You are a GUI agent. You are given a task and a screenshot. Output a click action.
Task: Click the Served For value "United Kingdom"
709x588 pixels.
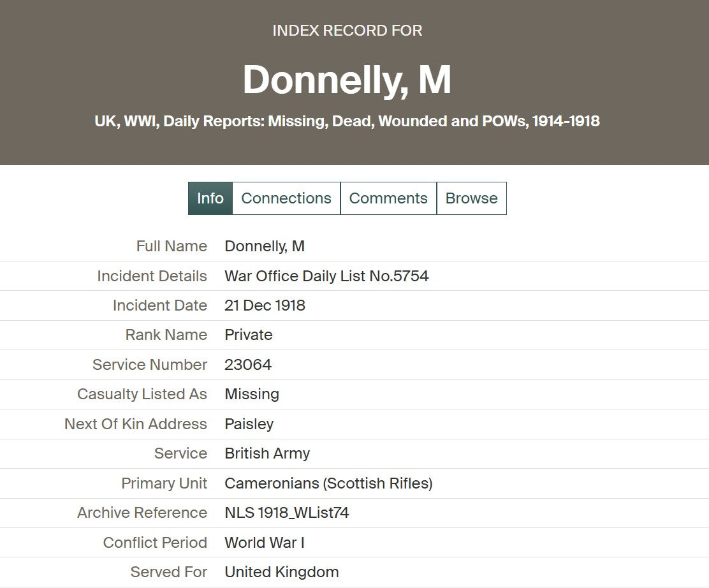[281, 572]
